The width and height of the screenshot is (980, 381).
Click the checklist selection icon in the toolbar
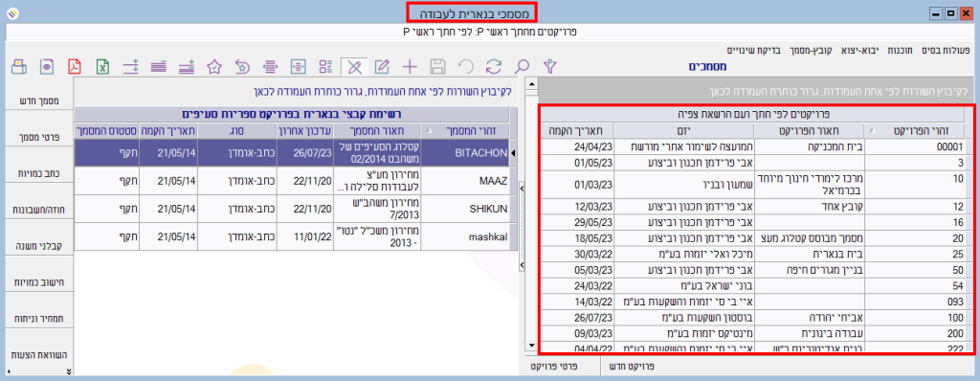(x=326, y=66)
